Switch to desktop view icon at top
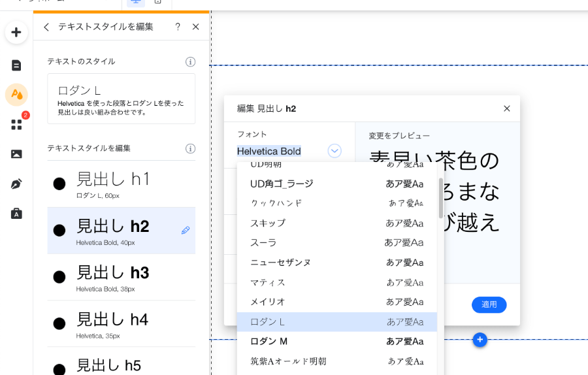The width and height of the screenshot is (588, 375). (136, 2)
